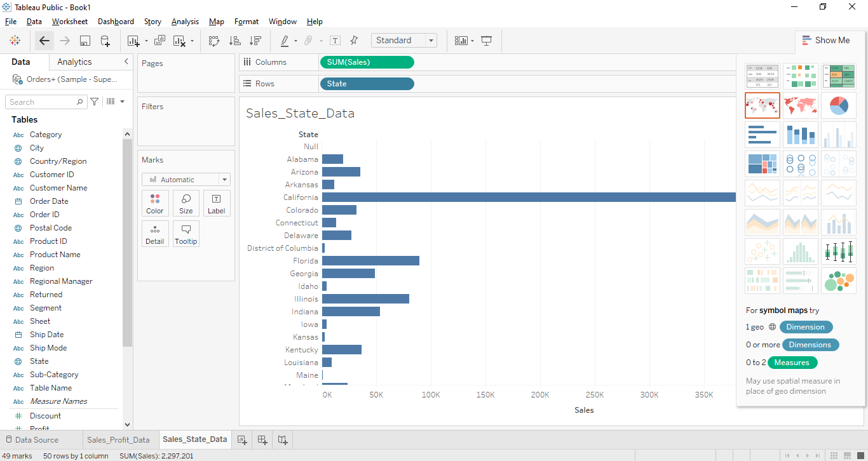Swap rows and columns icon

(214, 41)
